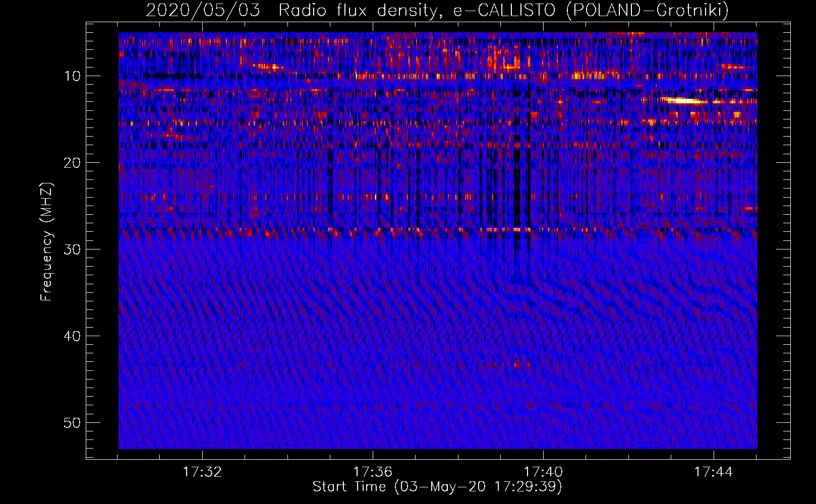Click the 30 MHz frequency tick label
Viewport: 816px width, 504px height.
(73, 249)
